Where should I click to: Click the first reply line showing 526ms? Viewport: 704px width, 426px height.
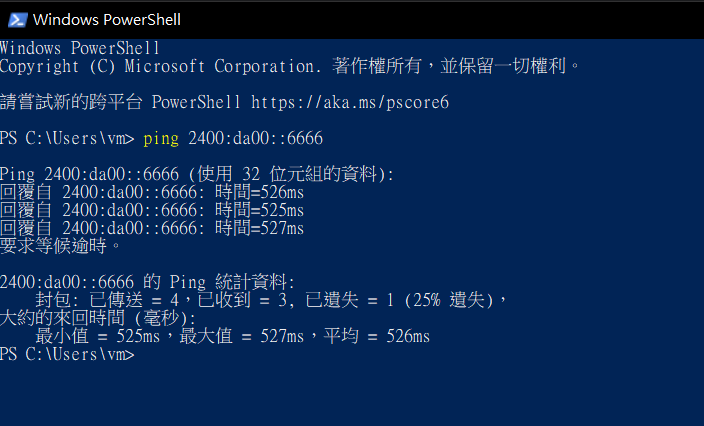coord(152,192)
